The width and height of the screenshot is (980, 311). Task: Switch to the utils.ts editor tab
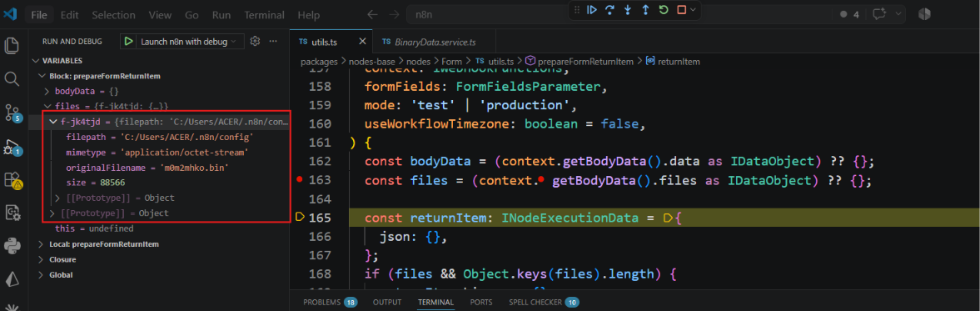pyautogui.click(x=332, y=42)
